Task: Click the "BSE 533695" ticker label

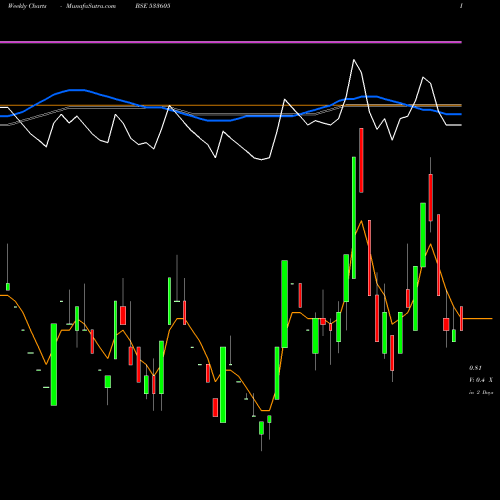Action: click(153, 6)
